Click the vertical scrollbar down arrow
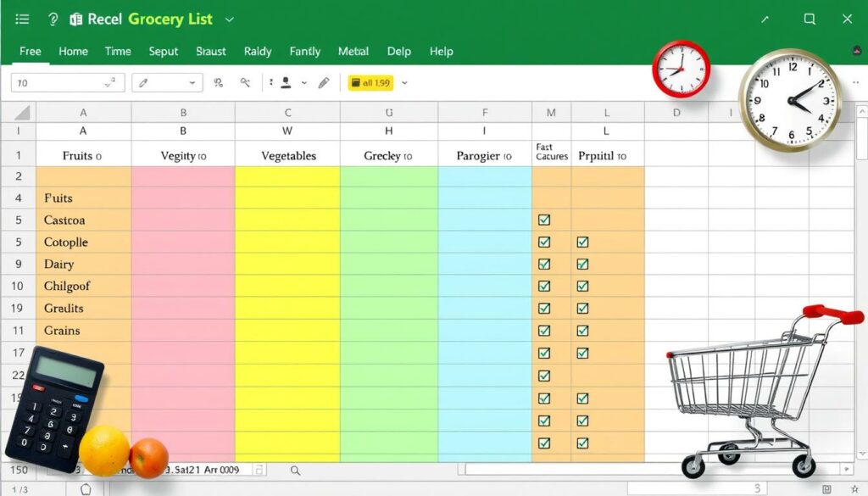 pos(862,454)
